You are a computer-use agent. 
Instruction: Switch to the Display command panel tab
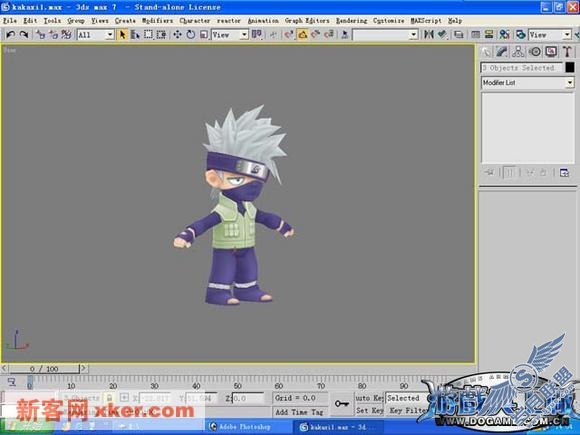pos(551,52)
